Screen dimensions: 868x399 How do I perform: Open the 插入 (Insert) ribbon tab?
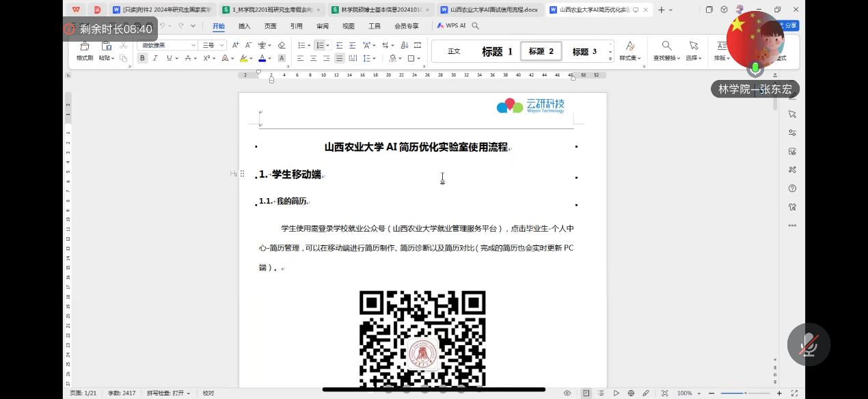click(245, 26)
